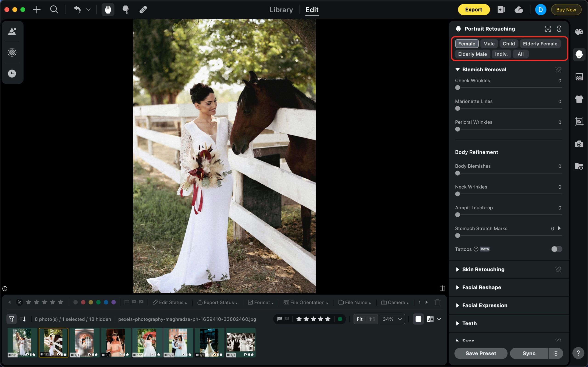Click the Save Preset button
The width and height of the screenshot is (588, 367).
click(x=481, y=353)
